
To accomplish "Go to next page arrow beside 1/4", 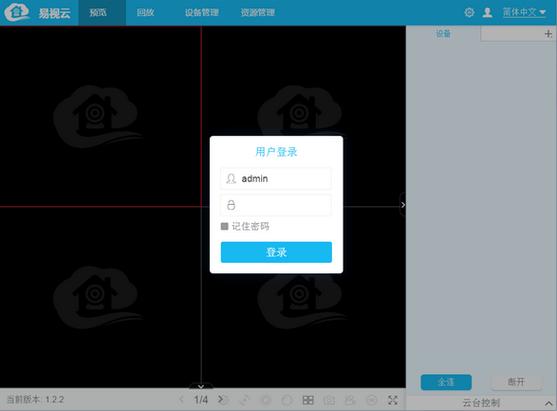I will point(220,400).
